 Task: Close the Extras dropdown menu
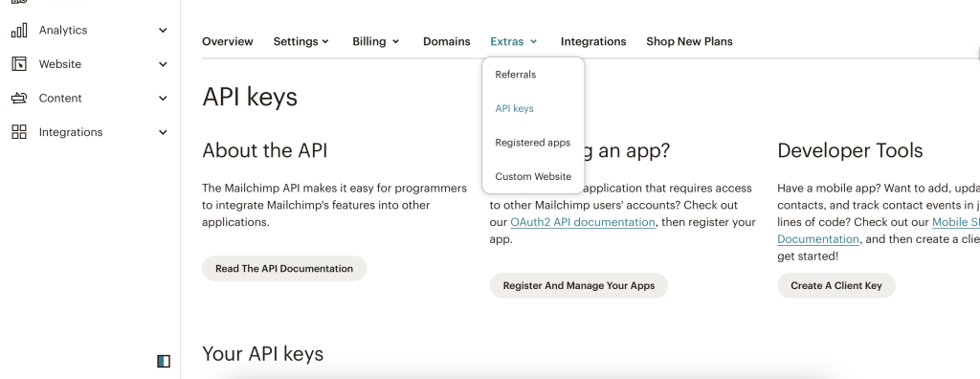coord(514,41)
